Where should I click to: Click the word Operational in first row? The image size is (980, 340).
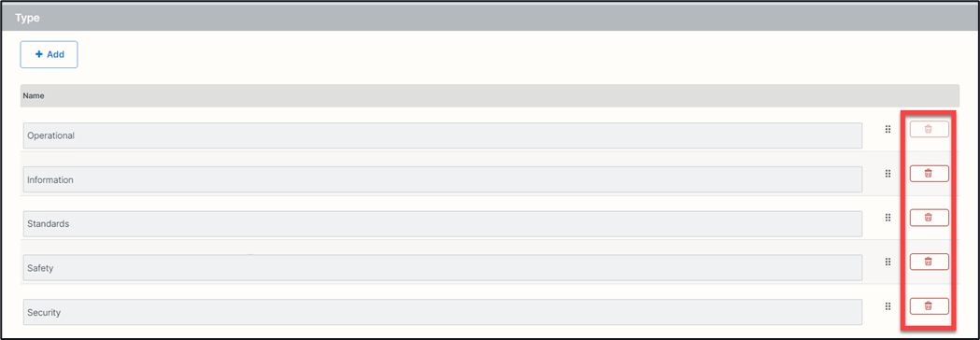coord(51,135)
